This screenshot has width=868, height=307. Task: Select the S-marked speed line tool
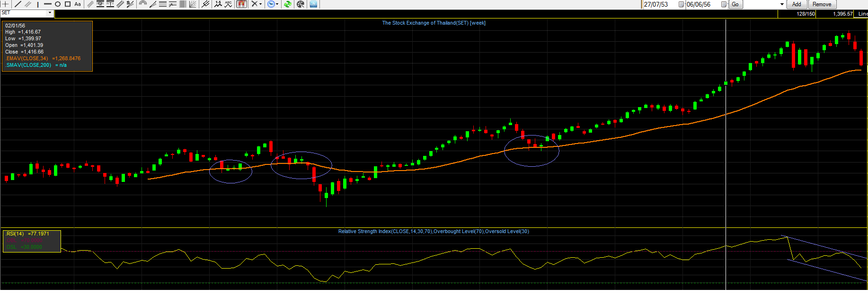coord(130,4)
